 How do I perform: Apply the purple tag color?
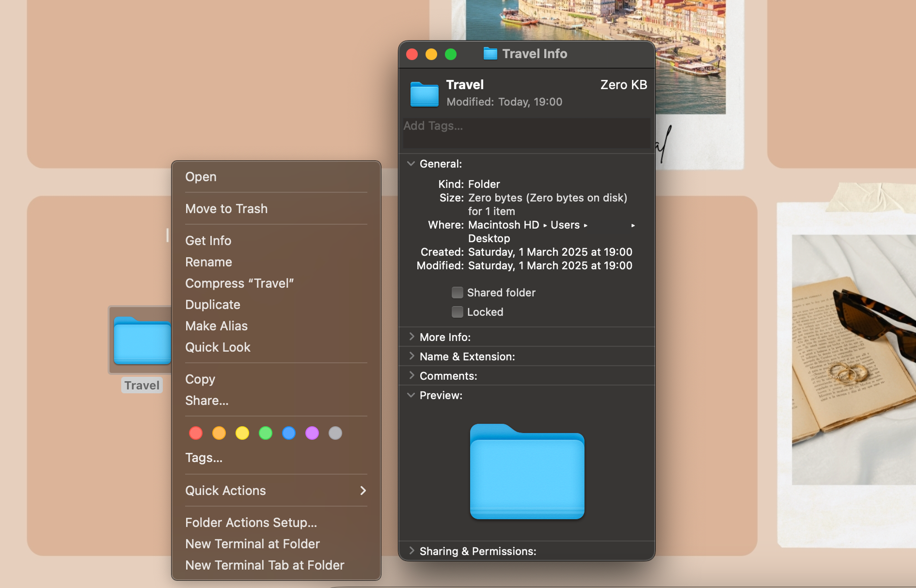click(312, 433)
